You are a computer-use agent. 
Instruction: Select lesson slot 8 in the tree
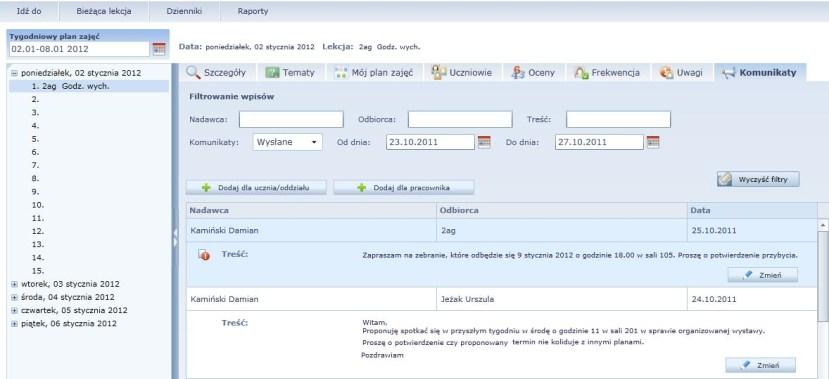pyautogui.click(x=35, y=179)
